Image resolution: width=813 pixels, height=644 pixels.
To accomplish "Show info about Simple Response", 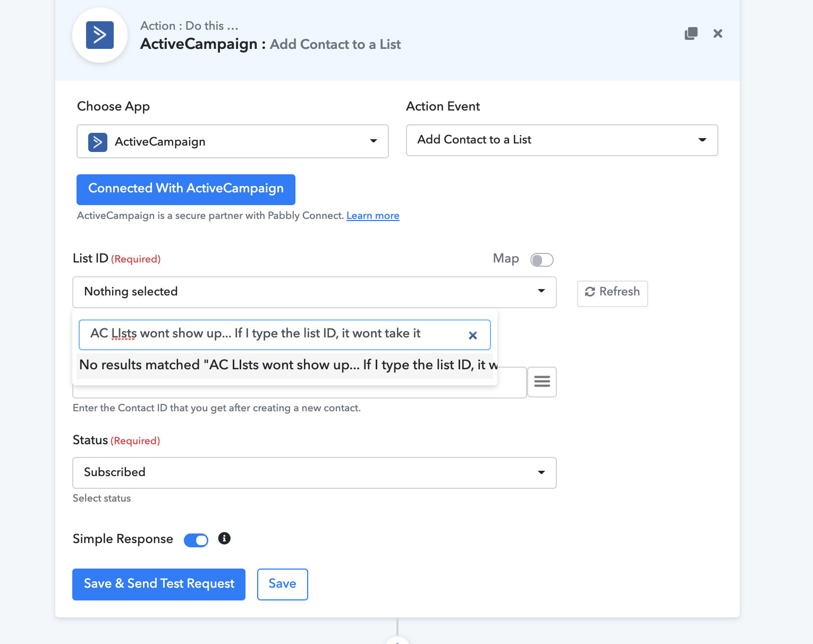I will [224, 538].
